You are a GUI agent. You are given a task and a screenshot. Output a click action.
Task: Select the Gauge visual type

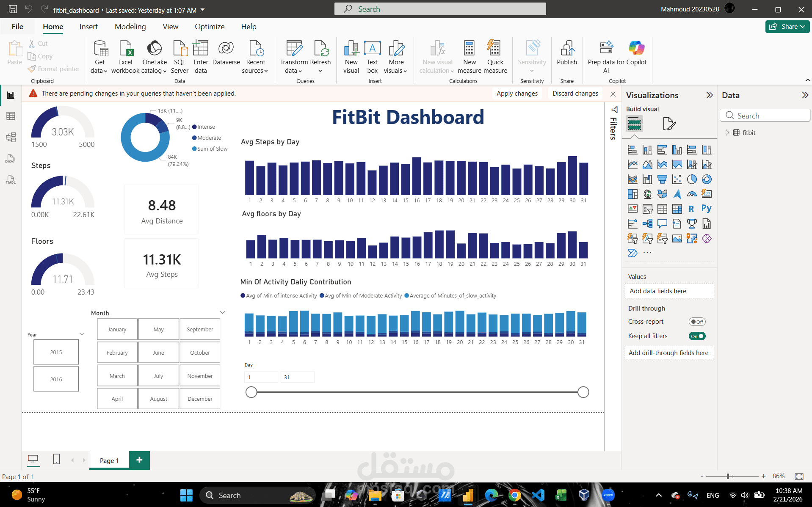(x=692, y=194)
